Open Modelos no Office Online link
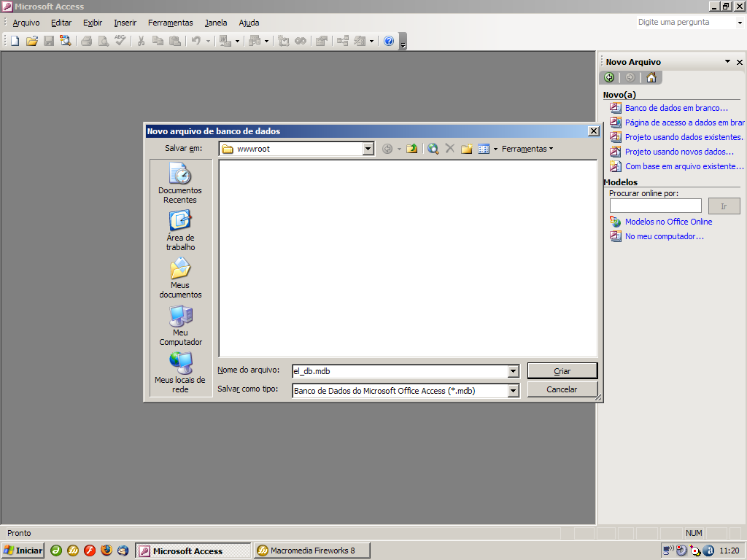747x560 pixels. click(x=668, y=222)
